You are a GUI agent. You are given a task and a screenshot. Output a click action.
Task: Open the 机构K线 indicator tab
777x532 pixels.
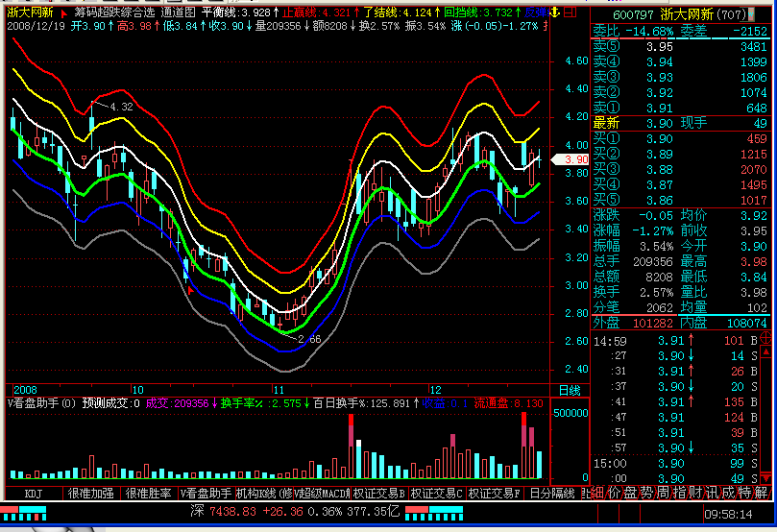[263, 494]
